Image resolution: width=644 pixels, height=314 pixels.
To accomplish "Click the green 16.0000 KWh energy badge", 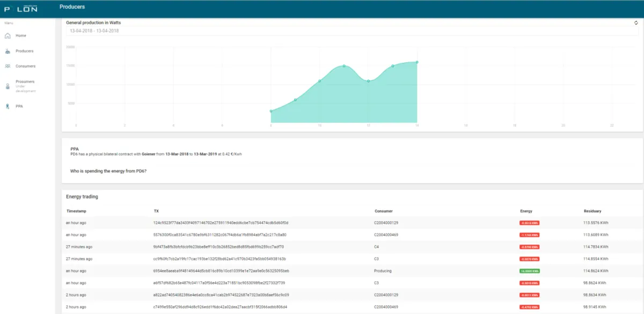I will pos(529,271).
